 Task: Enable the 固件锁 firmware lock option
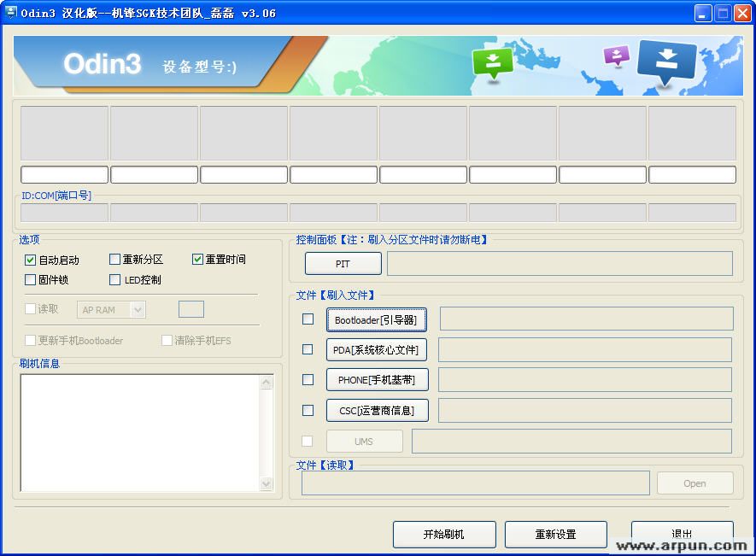(29, 279)
